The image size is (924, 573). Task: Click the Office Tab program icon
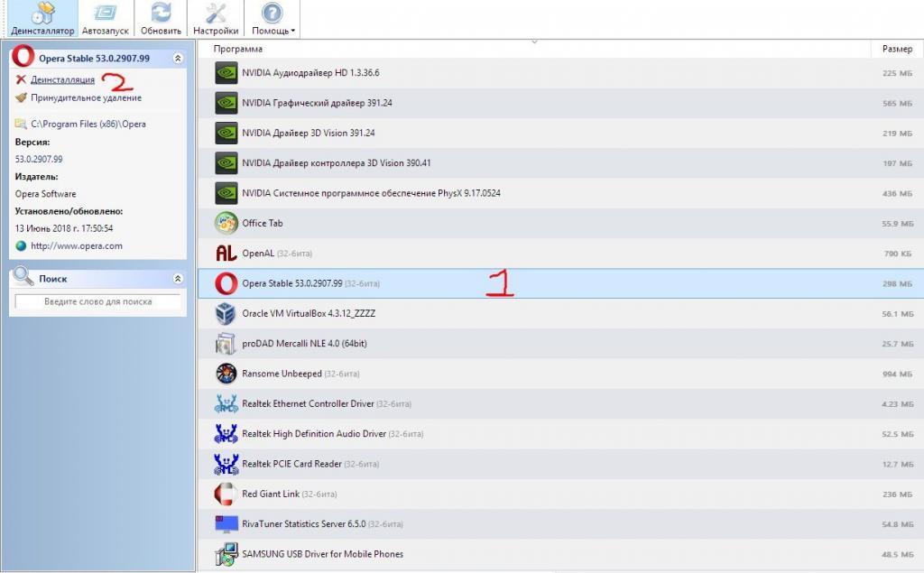click(x=226, y=224)
